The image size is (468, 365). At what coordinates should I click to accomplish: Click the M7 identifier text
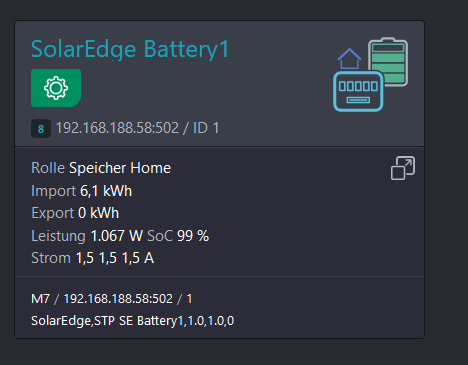pyautogui.click(x=40, y=299)
